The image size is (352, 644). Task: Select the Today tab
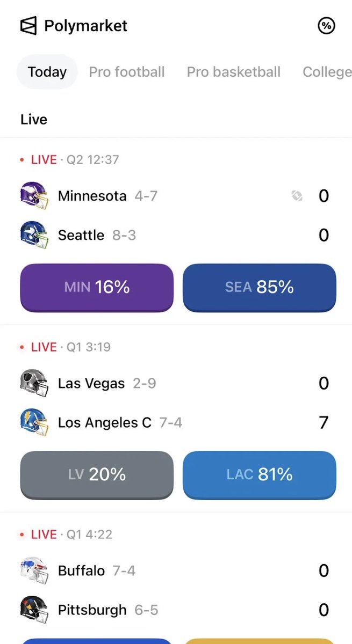47,72
